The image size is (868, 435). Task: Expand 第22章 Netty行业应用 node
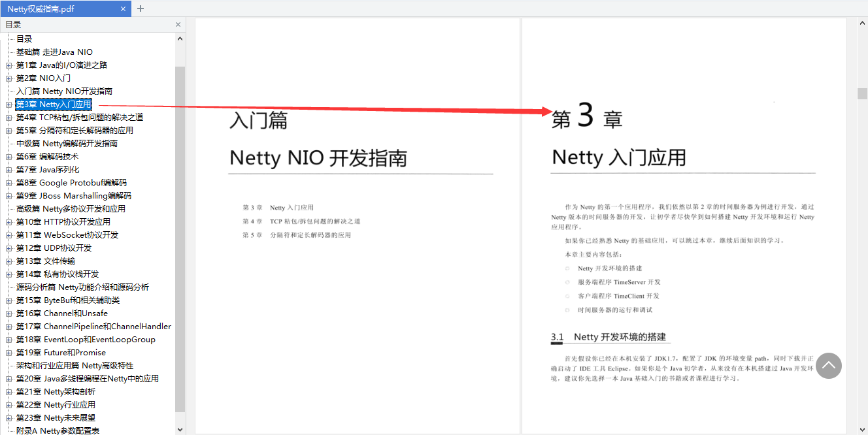[8, 405]
